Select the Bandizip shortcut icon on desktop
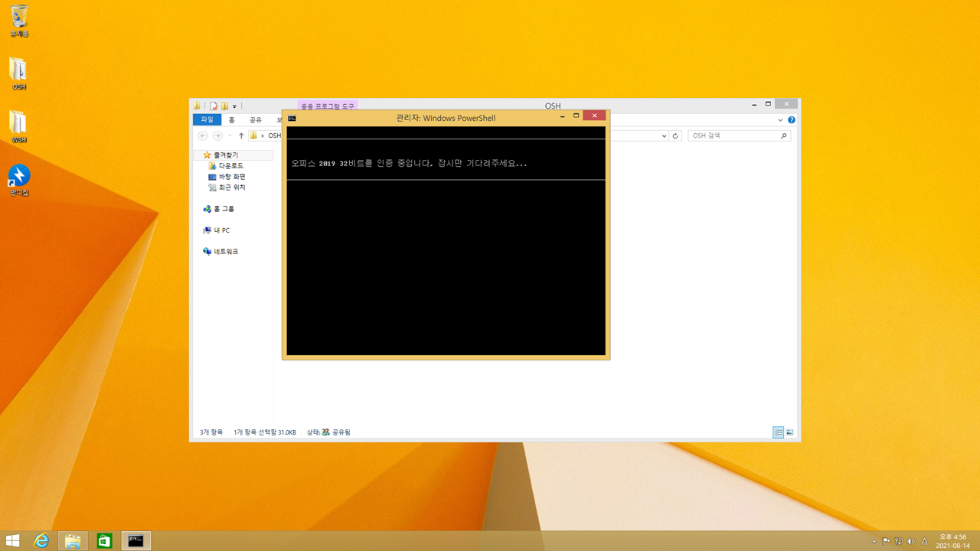This screenshot has width=980, height=551. click(19, 180)
